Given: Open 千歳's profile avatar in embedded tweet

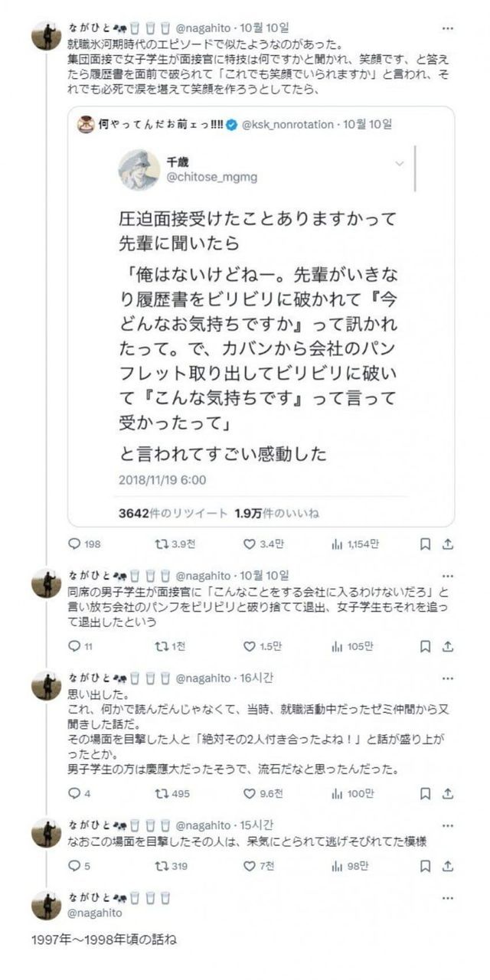Looking at the screenshot, I should (x=139, y=170).
